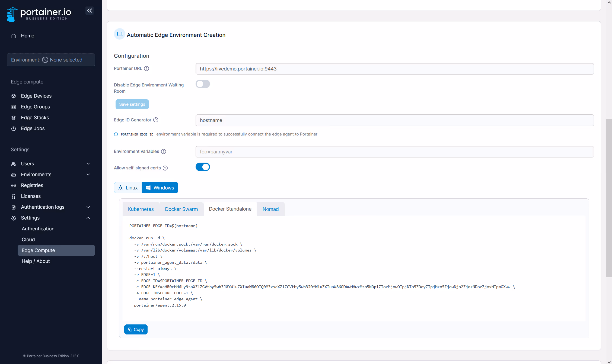Copy the Docker command with Copy button
Viewport: 612px width, 364px height.
[x=136, y=330]
